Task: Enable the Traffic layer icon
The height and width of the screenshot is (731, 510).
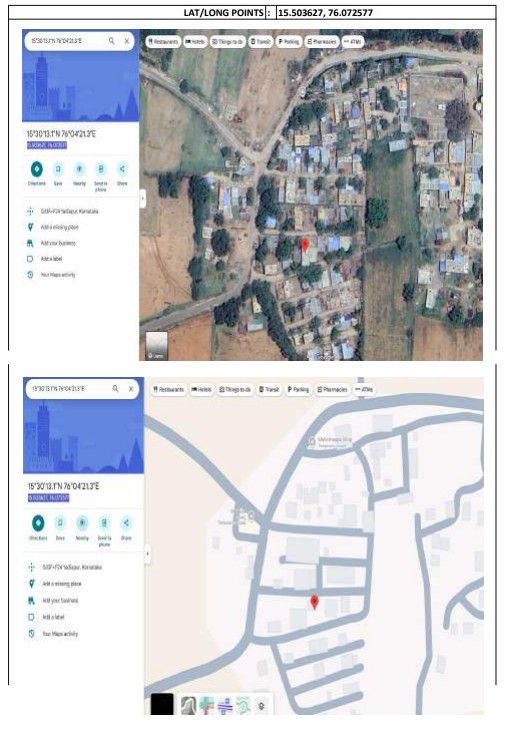Action: tap(207, 705)
